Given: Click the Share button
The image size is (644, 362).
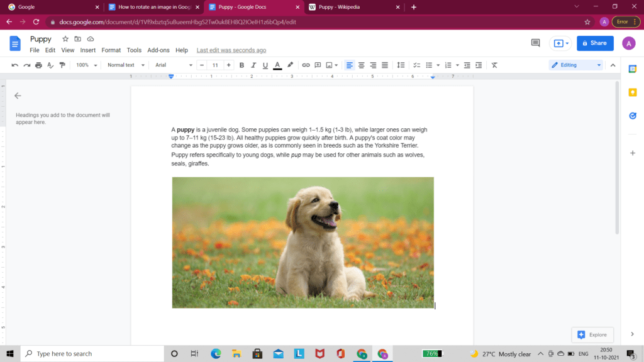Looking at the screenshot, I should (x=595, y=43).
